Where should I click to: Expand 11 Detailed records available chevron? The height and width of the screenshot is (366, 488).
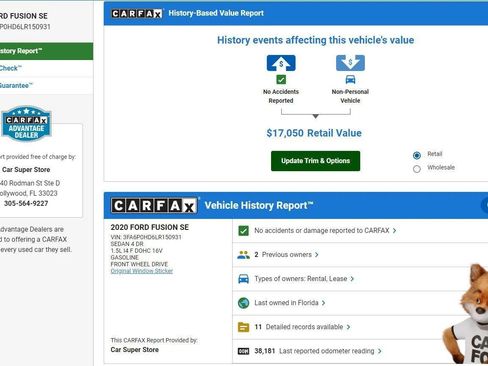coord(348,327)
